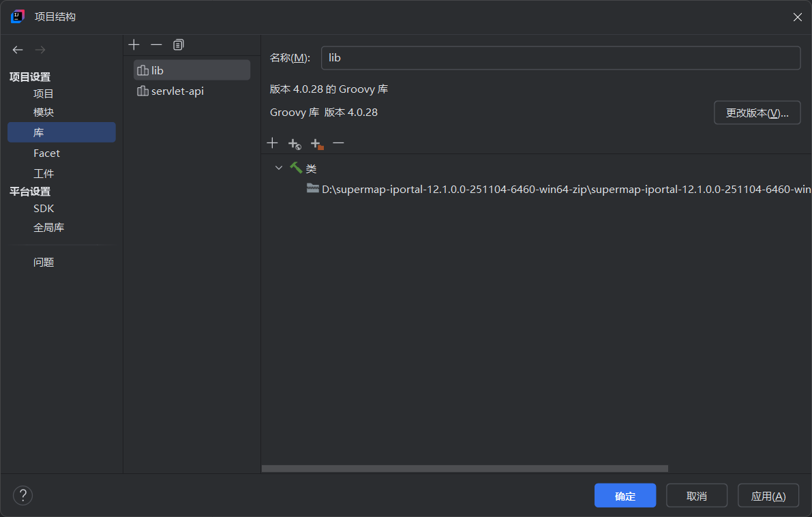Click the 更改版本 (Change Version) button

(x=757, y=113)
